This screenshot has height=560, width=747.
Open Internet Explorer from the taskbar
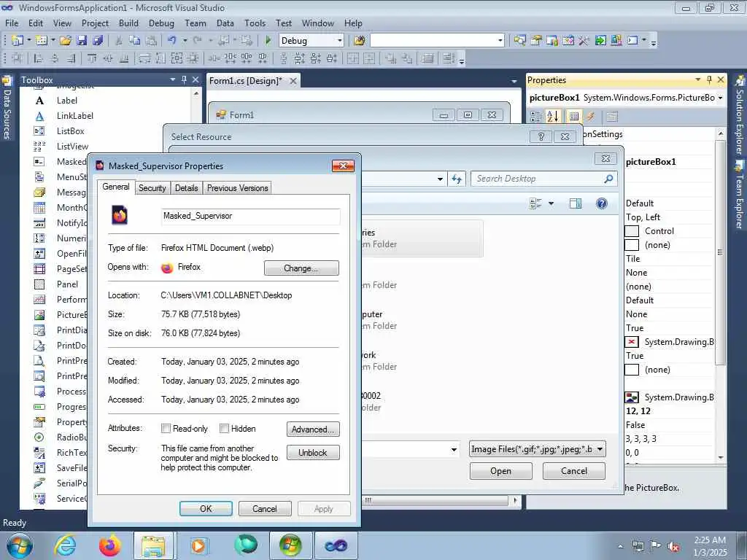click(65, 545)
